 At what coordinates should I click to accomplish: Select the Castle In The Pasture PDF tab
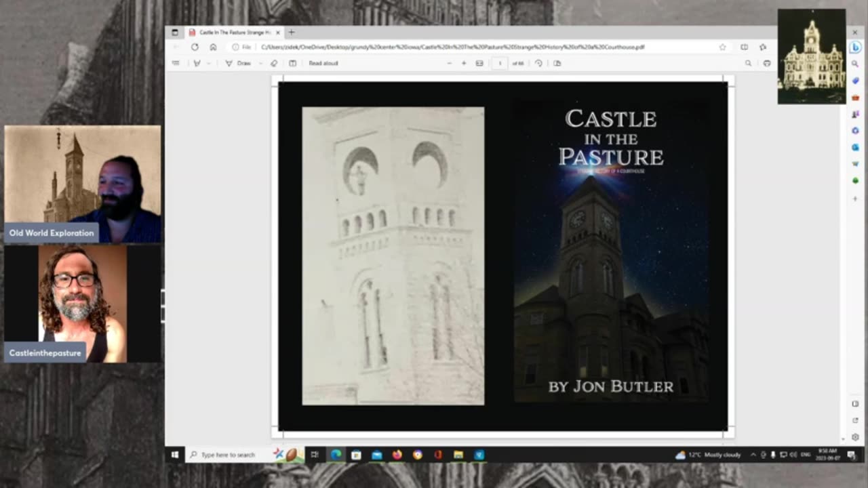pos(234,32)
